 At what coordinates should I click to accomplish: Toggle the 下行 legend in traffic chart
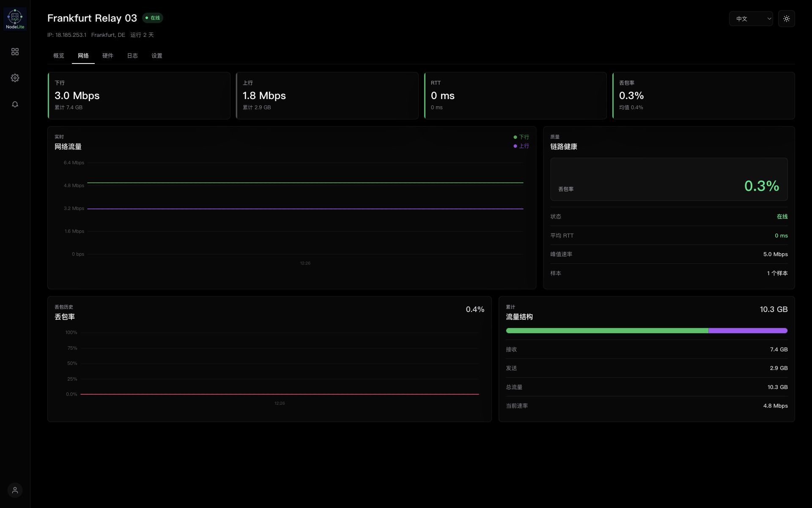521,137
